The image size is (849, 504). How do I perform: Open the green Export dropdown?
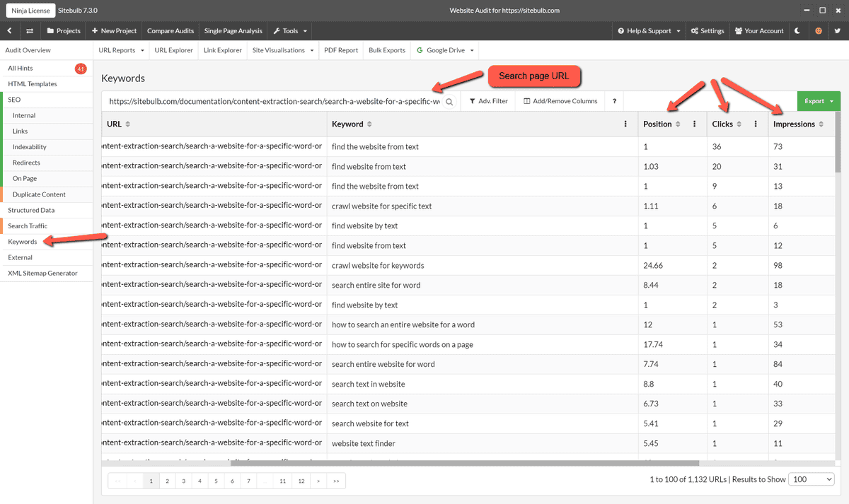coord(819,101)
